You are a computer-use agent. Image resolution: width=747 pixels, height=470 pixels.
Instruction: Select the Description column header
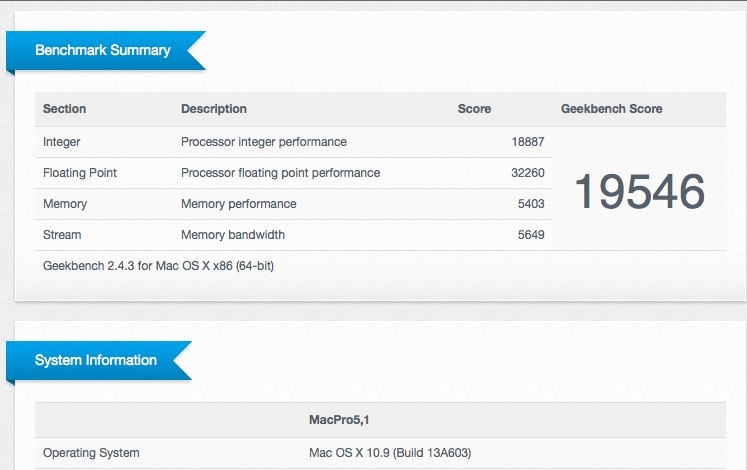[x=214, y=109]
